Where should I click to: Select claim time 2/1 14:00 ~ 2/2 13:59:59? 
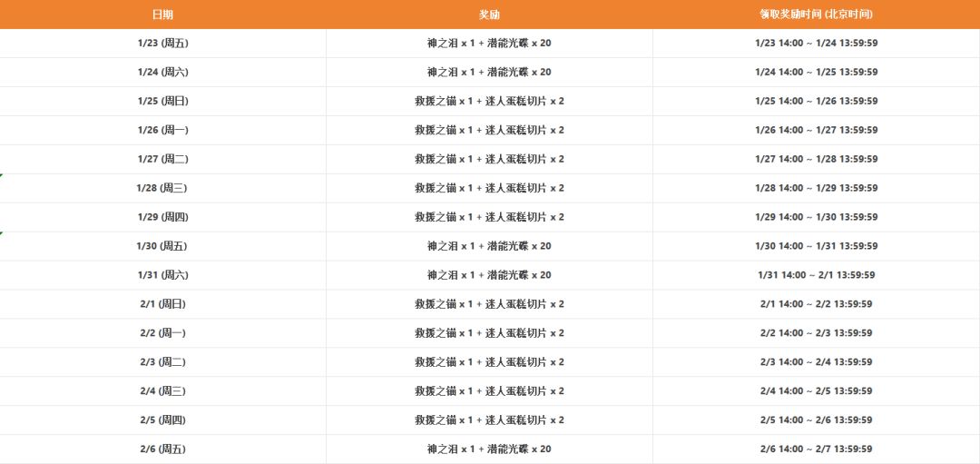816,304
